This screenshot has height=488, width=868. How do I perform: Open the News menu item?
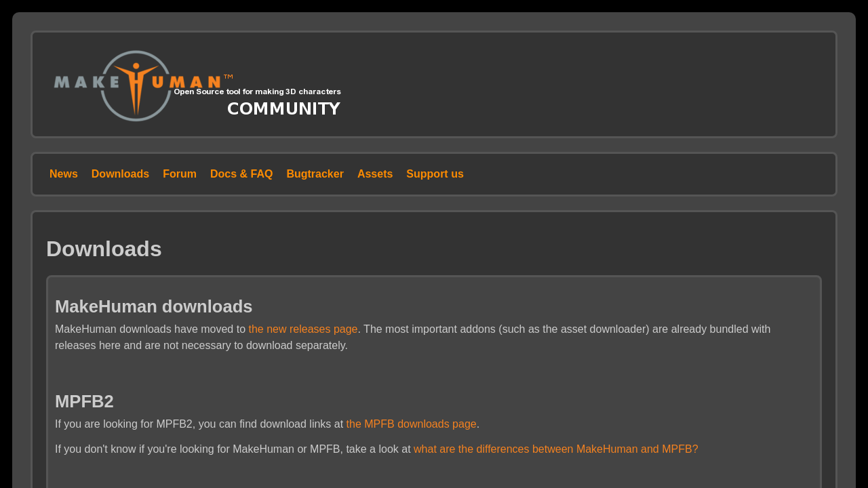point(64,174)
